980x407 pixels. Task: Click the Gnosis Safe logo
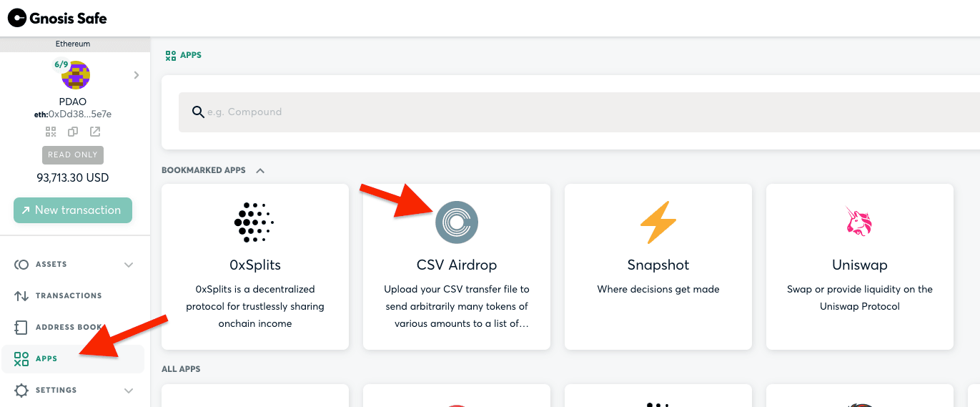(x=57, y=18)
